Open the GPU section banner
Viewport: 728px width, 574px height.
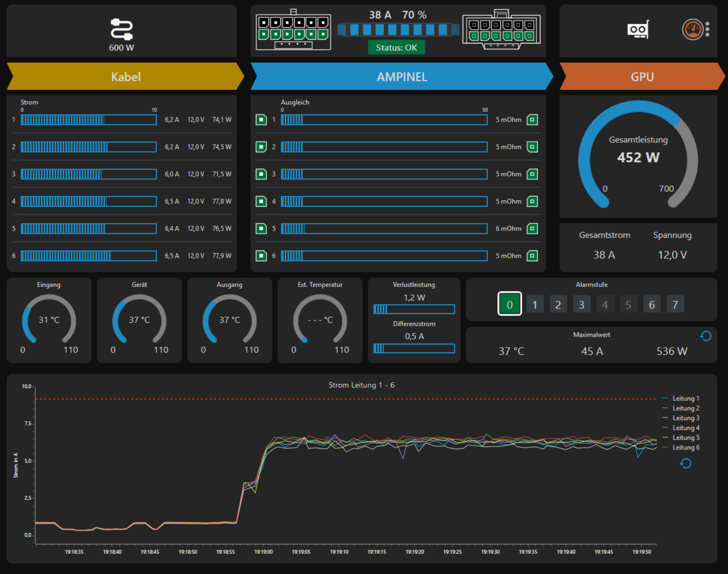pyautogui.click(x=643, y=77)
